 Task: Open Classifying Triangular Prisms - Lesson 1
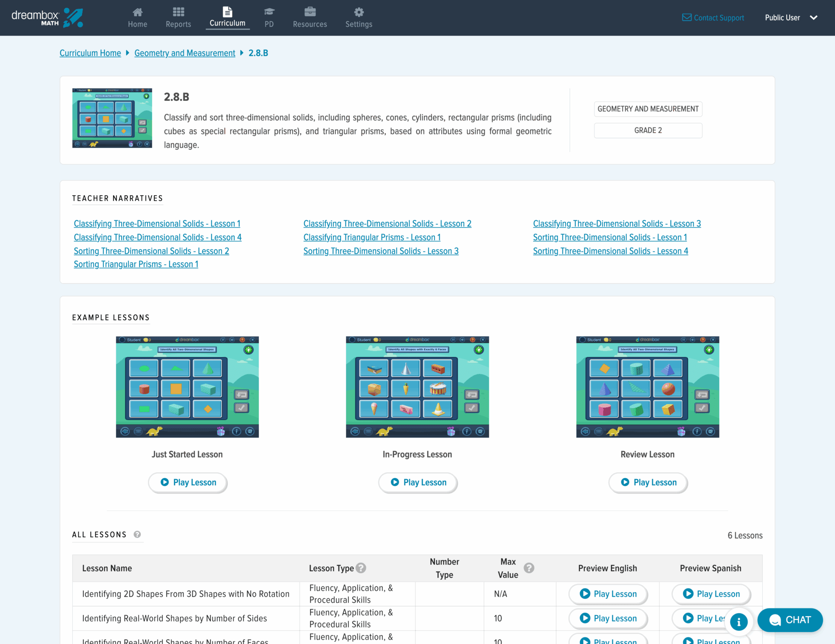[372, 237]
